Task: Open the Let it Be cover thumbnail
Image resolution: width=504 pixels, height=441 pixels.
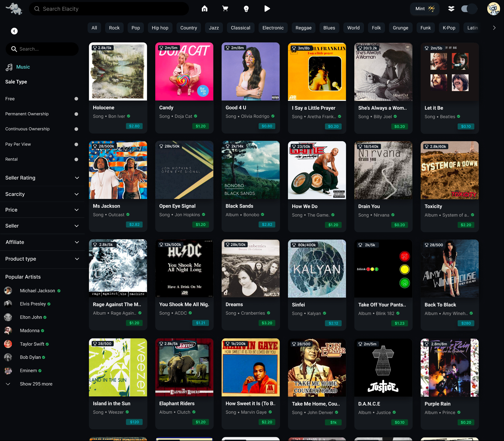Action: (450, 72)
